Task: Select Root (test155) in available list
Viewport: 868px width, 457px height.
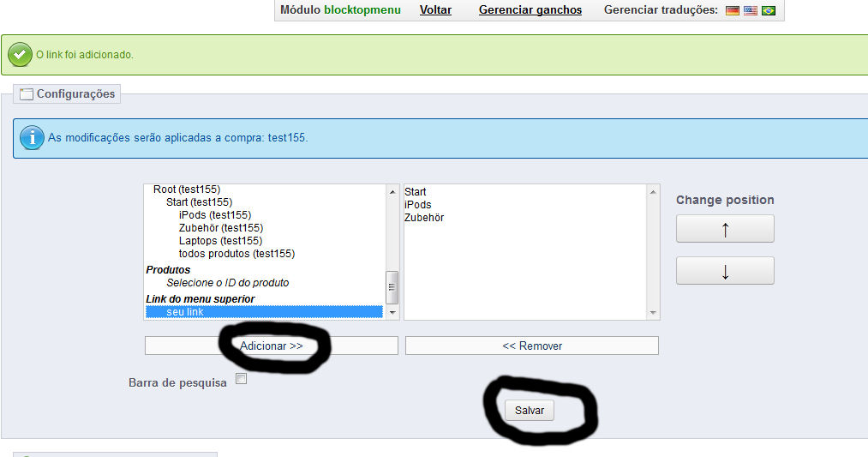Action: point(187,189)
